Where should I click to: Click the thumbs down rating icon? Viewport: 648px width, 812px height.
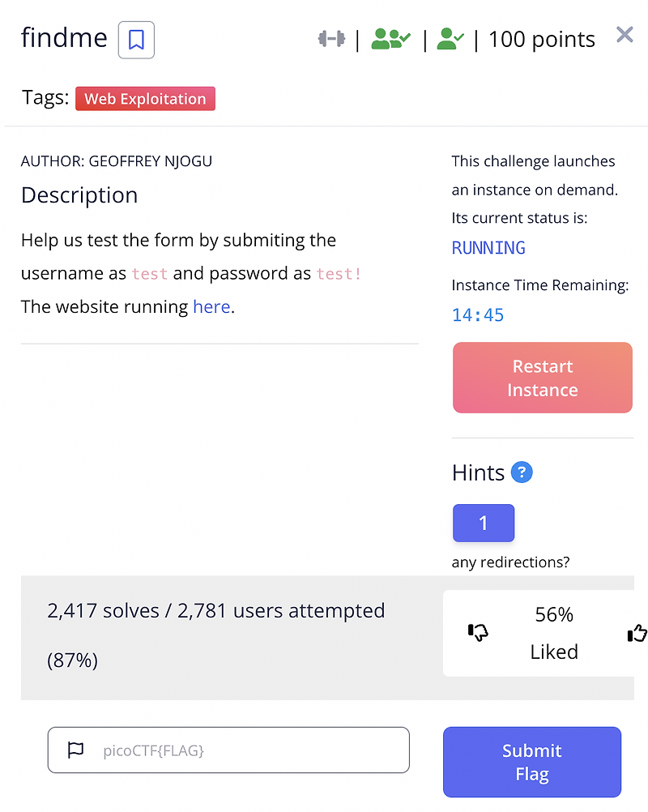(479, 633)
